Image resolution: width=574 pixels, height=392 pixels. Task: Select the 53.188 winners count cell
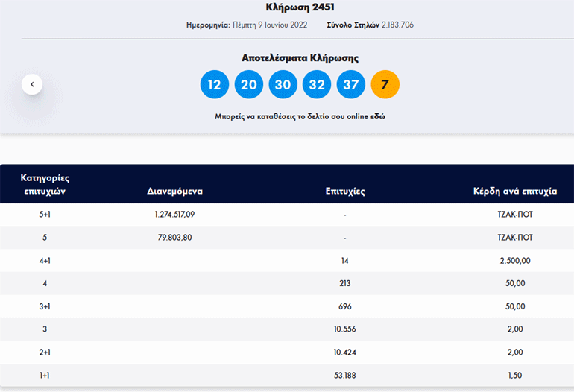point(344,376)
